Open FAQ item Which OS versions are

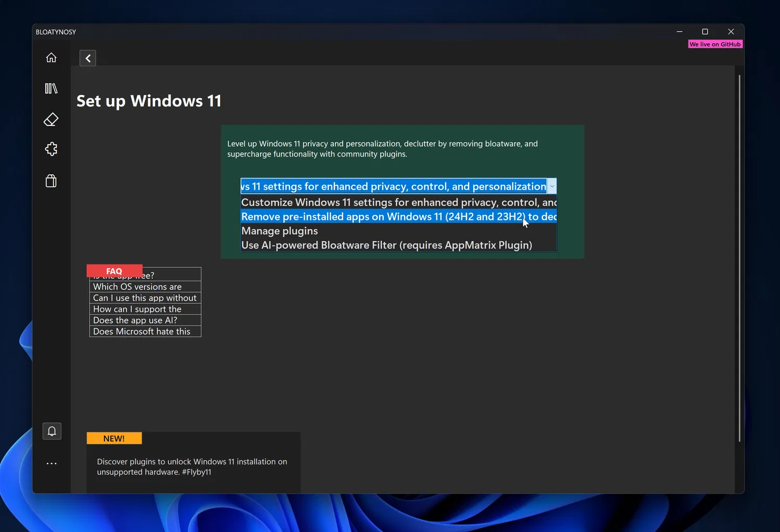[x=145, y=287]
